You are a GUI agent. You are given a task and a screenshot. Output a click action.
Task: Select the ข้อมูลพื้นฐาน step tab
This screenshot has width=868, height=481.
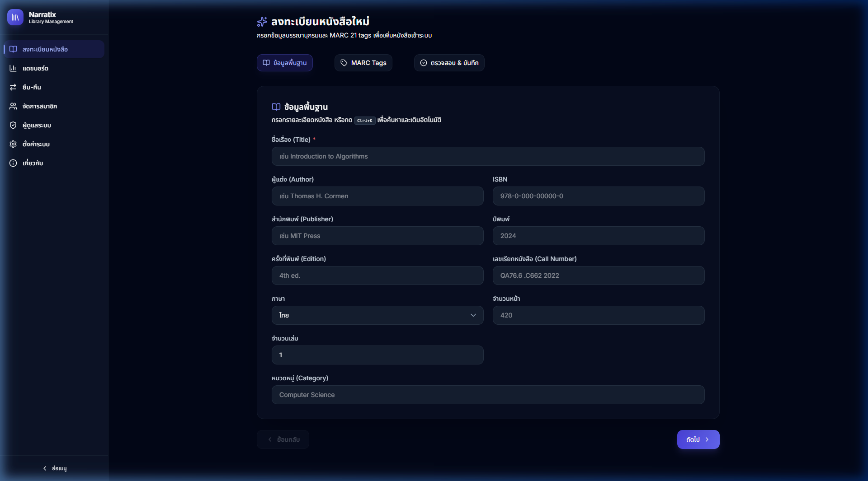point(284,63)
